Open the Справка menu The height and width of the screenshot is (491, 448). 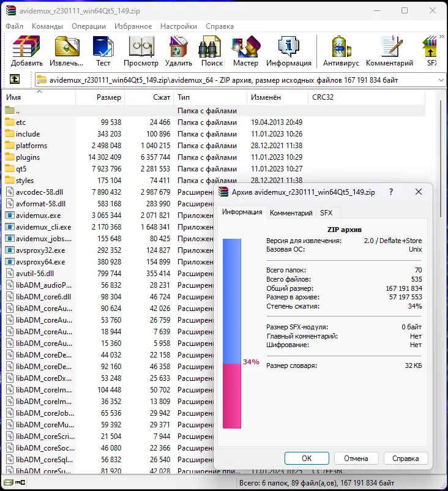point(220,26)
